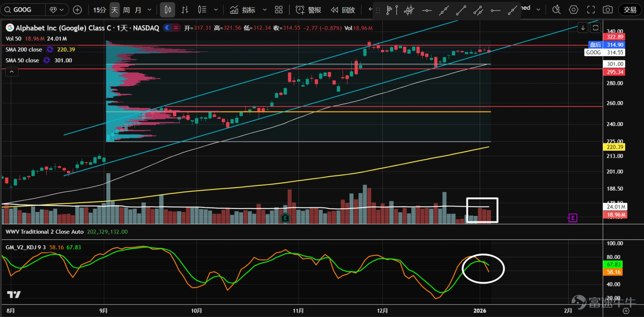
Task: Click the Alphabet Inc Class C title
Action: coord(87,28)
